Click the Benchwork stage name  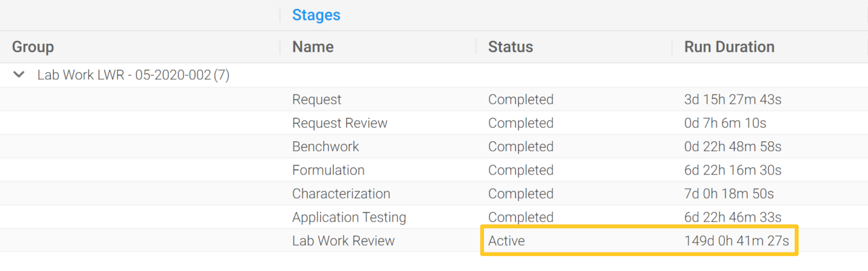[x=325, y=147]
